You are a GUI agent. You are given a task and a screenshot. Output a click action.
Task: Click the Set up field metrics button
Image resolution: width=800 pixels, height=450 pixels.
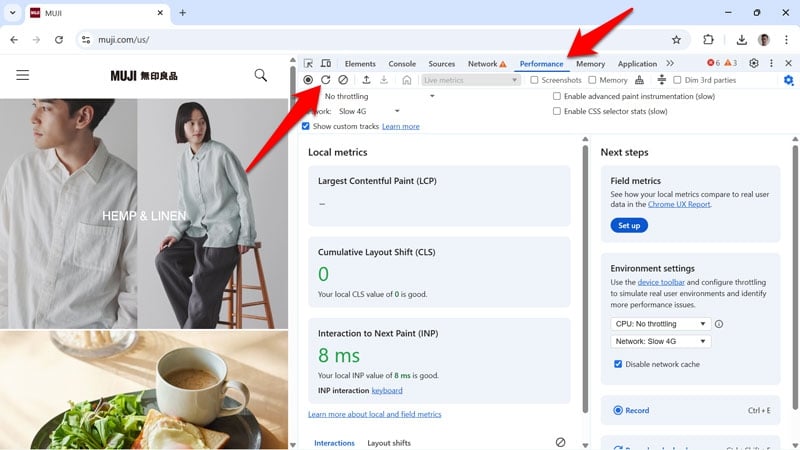pos(629,226)
